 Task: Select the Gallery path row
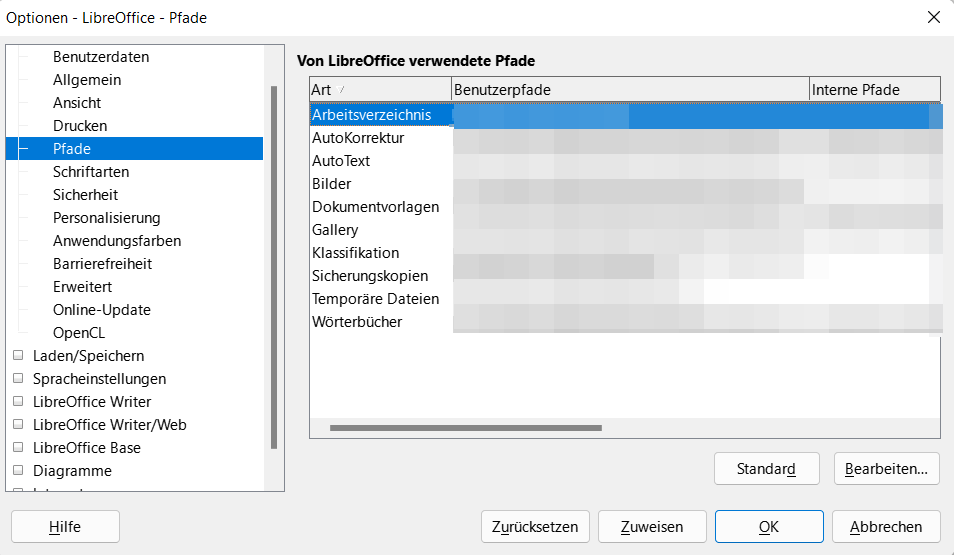point(625,230)
